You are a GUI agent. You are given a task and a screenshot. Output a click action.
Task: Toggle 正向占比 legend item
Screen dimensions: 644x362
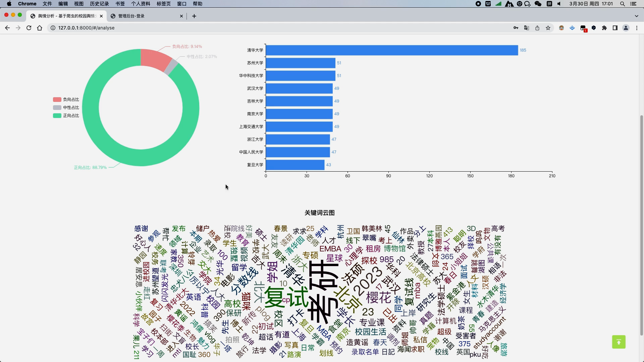coord(66,116)
